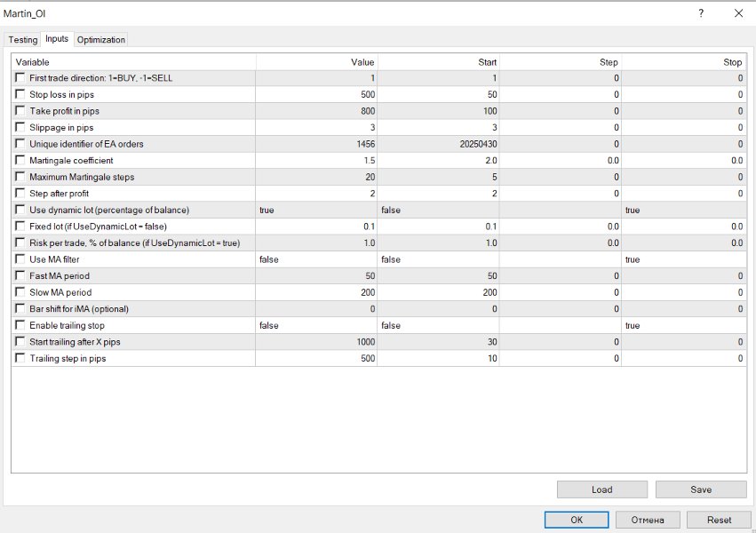
Task: Close the Martin_OI dialog
Action: point(738,13)
